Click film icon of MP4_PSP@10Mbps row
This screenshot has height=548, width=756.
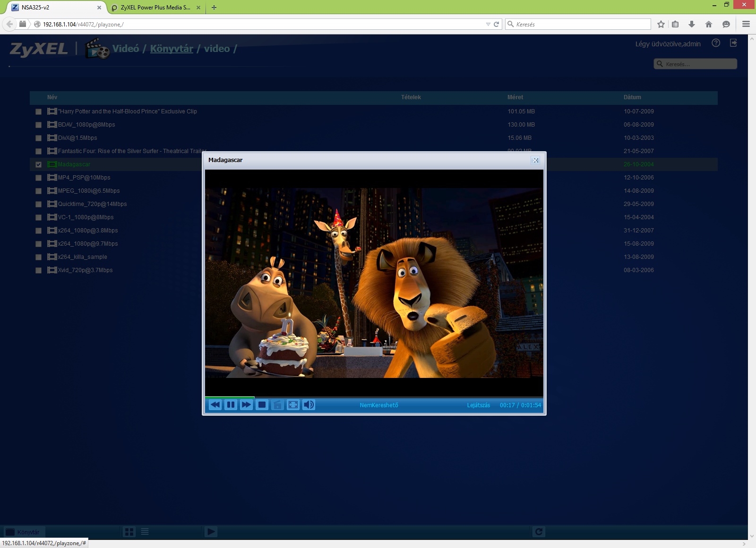click(x=52, y=178)
